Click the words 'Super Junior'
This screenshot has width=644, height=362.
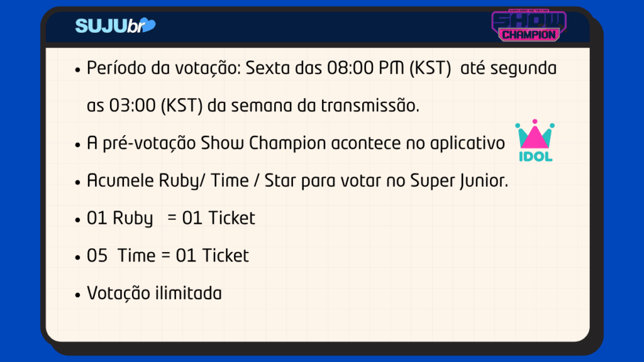[459, 180]
